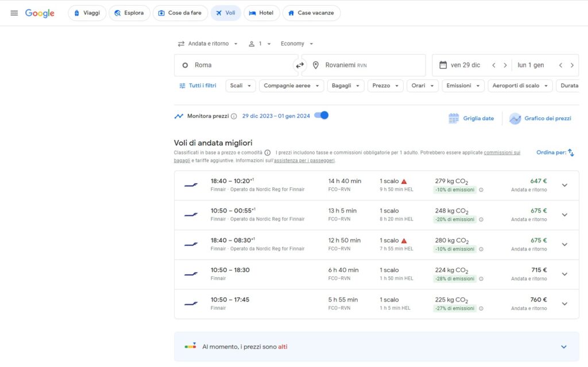Open the Economy class dropdown
588x367 pixels.
297,44
